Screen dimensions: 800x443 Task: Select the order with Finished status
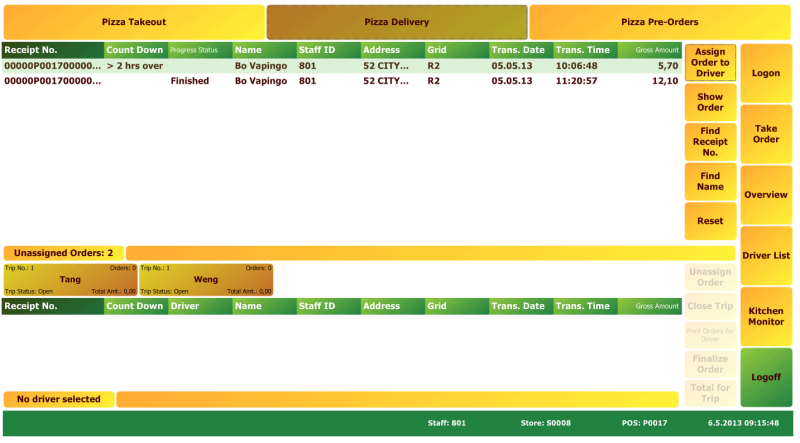coord(342,81)
